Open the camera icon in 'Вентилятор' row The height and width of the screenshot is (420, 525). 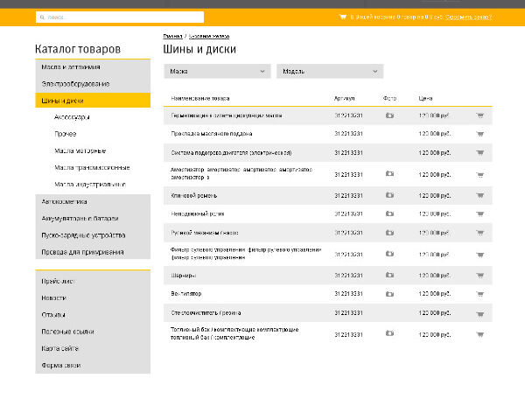click(389, 294)
